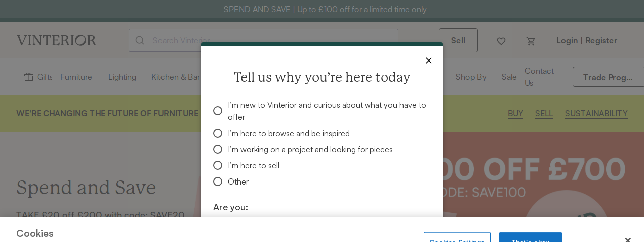
Task: Choose the "Other" radio option
Action: pos(218,181)
